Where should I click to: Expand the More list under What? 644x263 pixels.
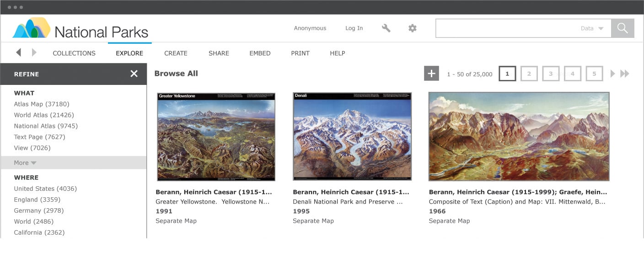click(x=73, y=163)
